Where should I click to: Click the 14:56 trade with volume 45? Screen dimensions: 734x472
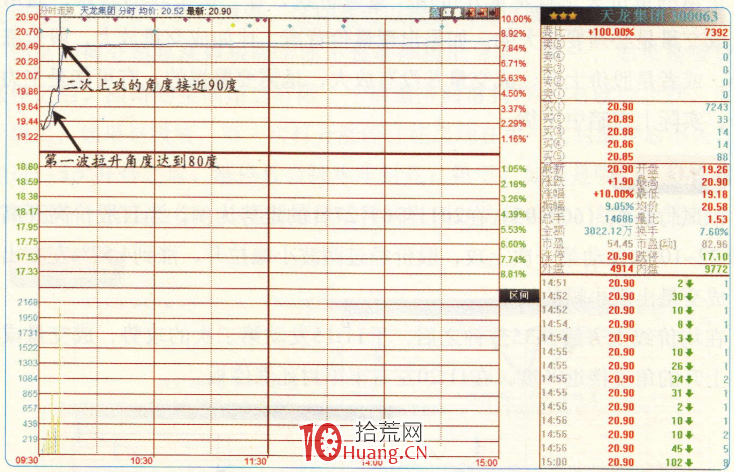635,449
